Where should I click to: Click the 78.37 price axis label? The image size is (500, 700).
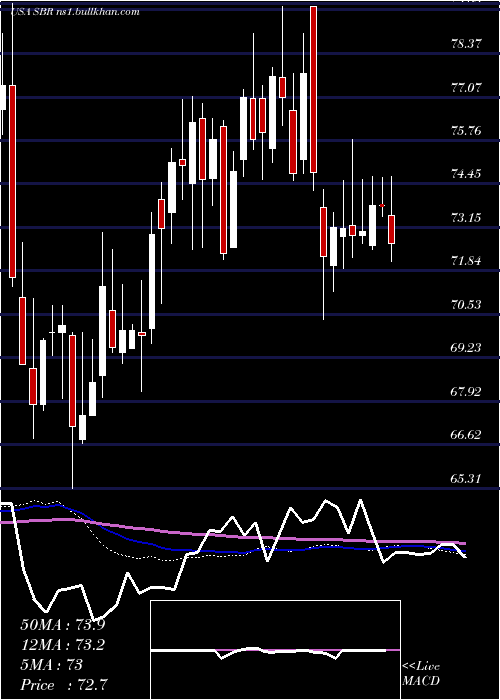click(x=467, y=43)
